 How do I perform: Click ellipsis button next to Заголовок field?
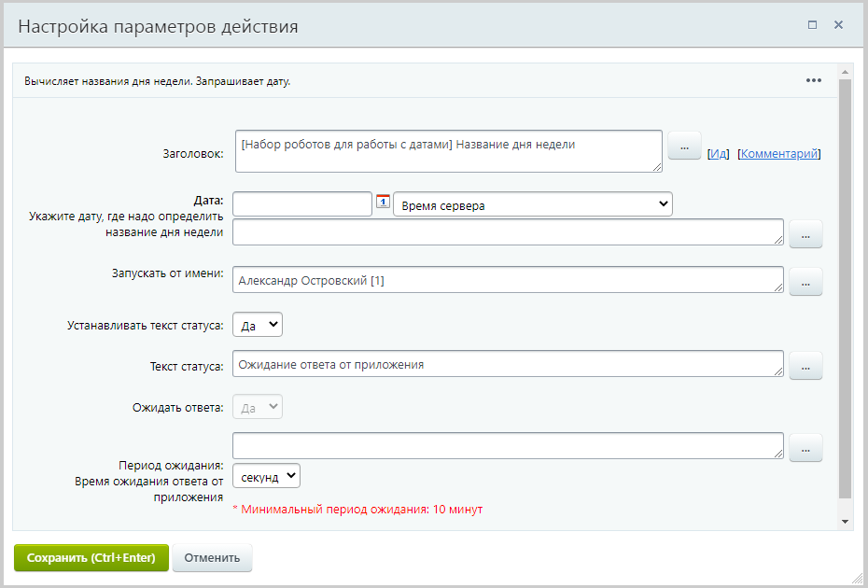(684, 147)
